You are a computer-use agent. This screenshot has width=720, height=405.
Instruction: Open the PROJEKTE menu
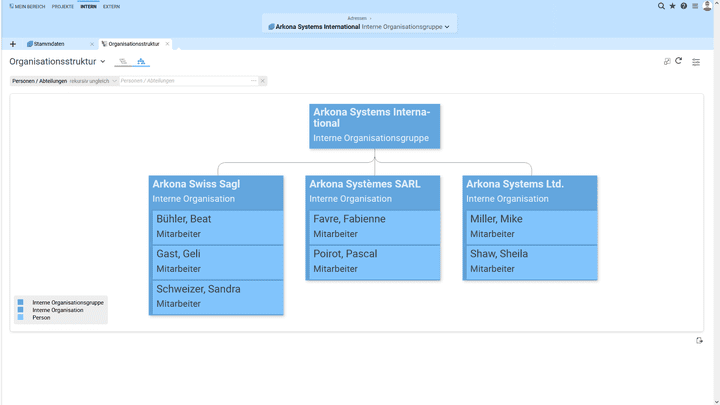(x=63, y=6)
